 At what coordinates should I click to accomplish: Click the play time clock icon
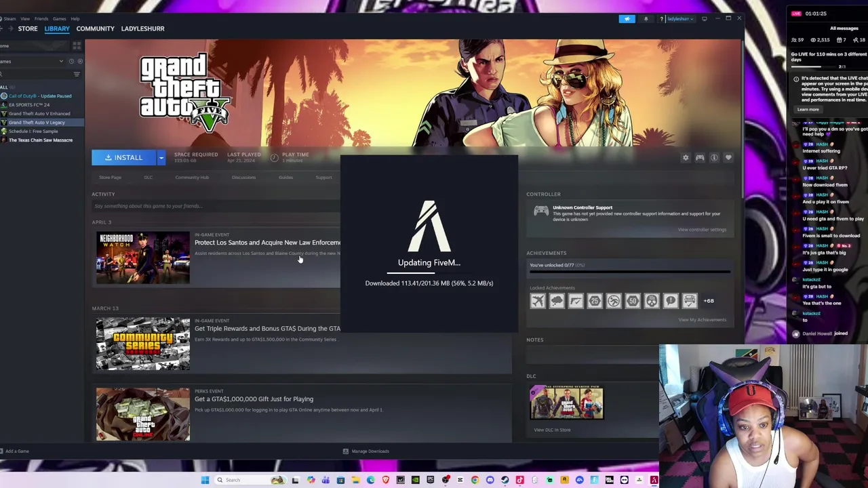coord(274,157)
